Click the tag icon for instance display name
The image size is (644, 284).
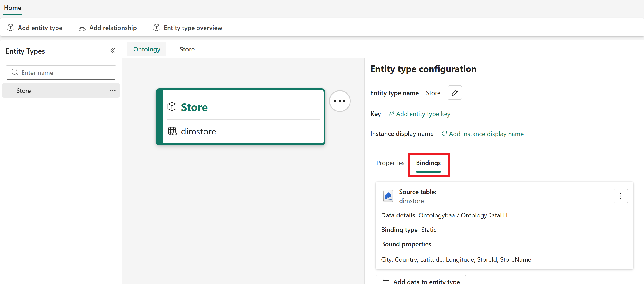pyautogui.click(x=444, y=133)
